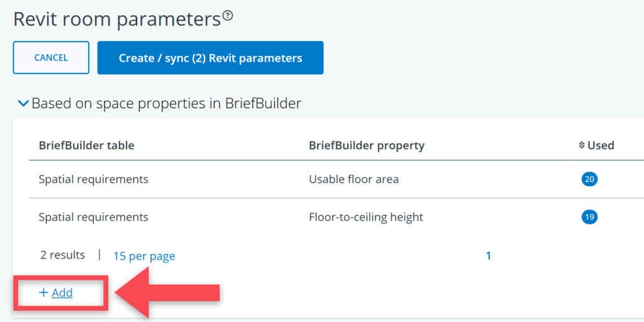Click the help icon beside Revit room parameters
The width and height of the screenshot is (644, 322).
[x=228, y=16]
